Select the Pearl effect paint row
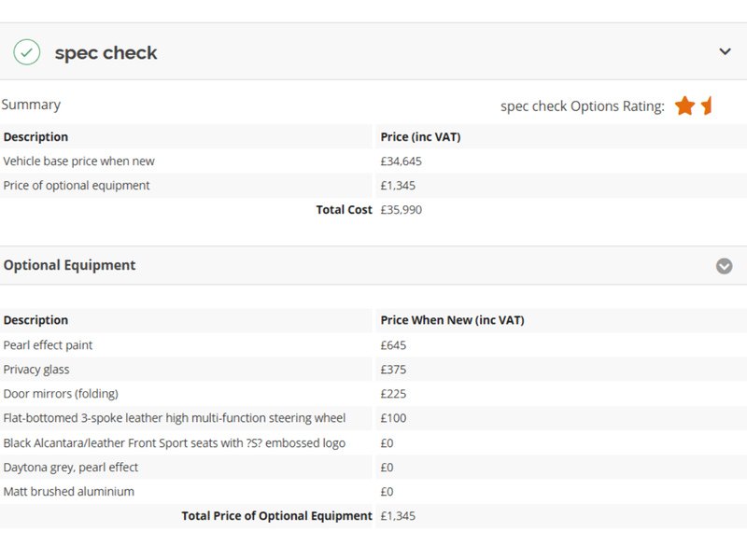Screen dimensions: 747x560 coord(48,345)
